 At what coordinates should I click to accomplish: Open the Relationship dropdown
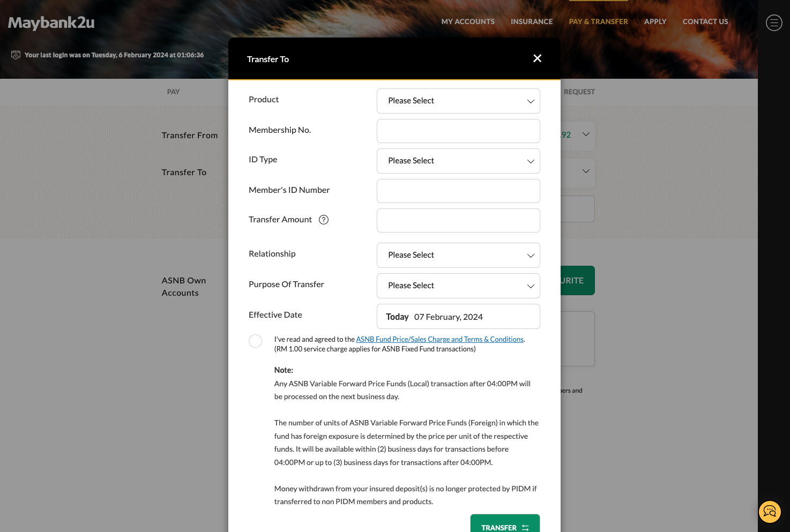click(458, 255)
